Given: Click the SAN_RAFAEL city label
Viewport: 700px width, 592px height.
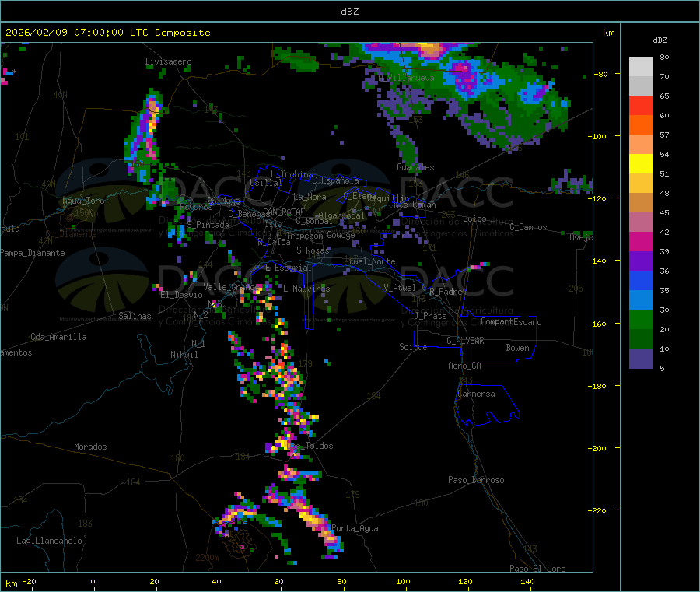Looking at the screenshot, I should click(x=285, y=212).
